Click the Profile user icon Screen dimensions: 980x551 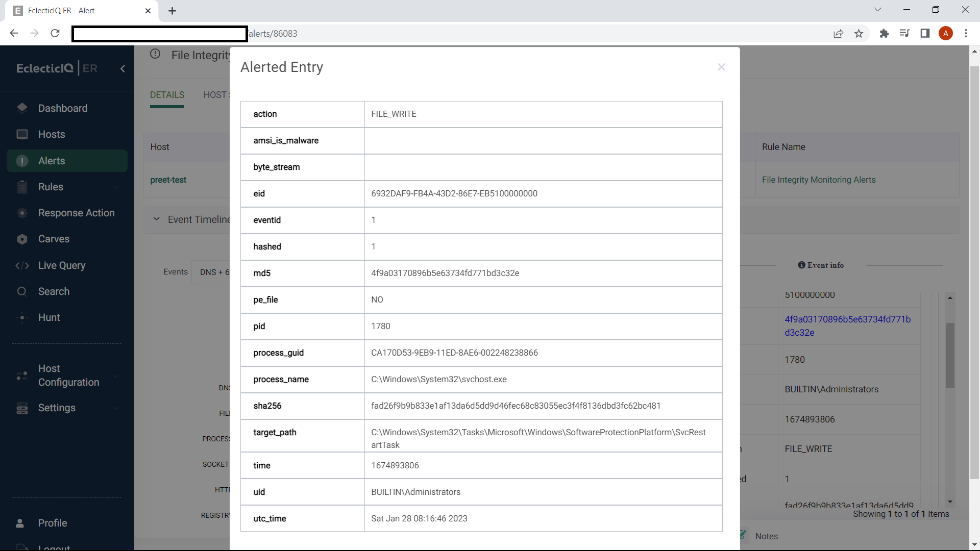pyautogui.click(x=20, y=523)
